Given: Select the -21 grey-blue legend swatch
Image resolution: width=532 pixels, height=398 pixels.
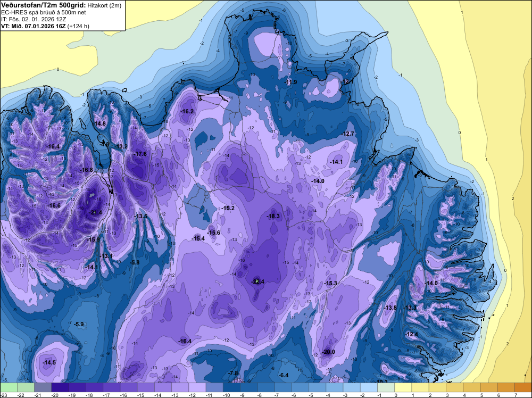Looking at the screenshot, I should [43, 387].
